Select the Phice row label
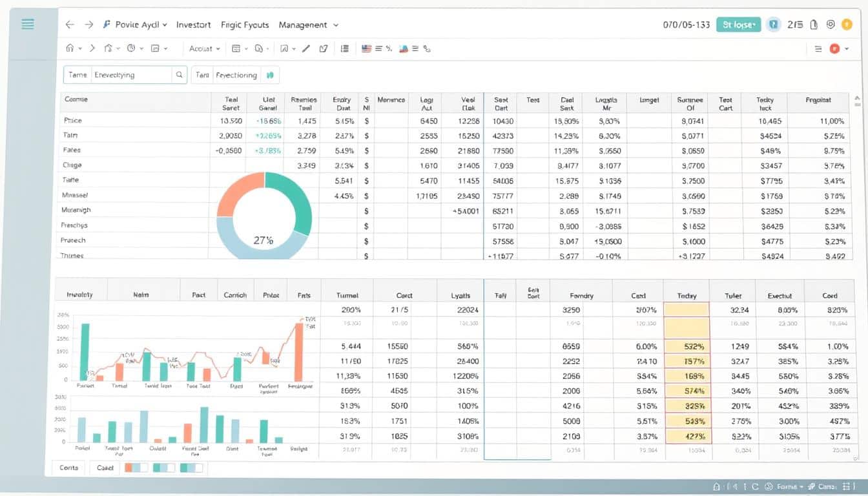 pyautogui.click(x=73, y=120)
